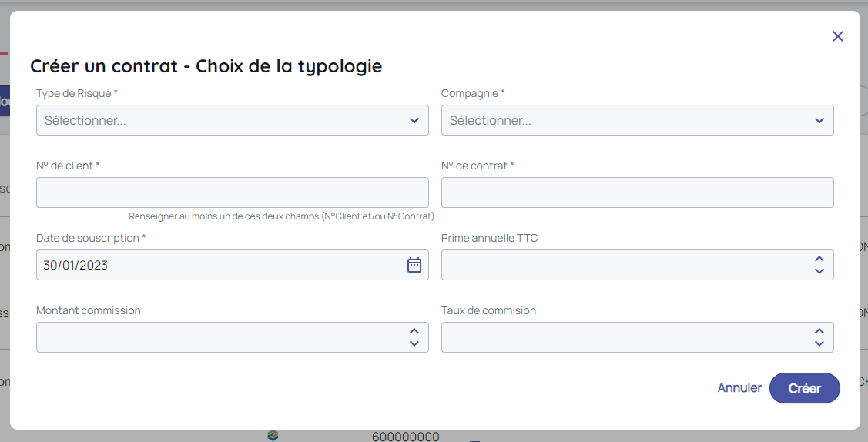The width and height of the screenshot is (868, 442).
Task: Select the Taux de commision input
Action: tap(624, 337)
